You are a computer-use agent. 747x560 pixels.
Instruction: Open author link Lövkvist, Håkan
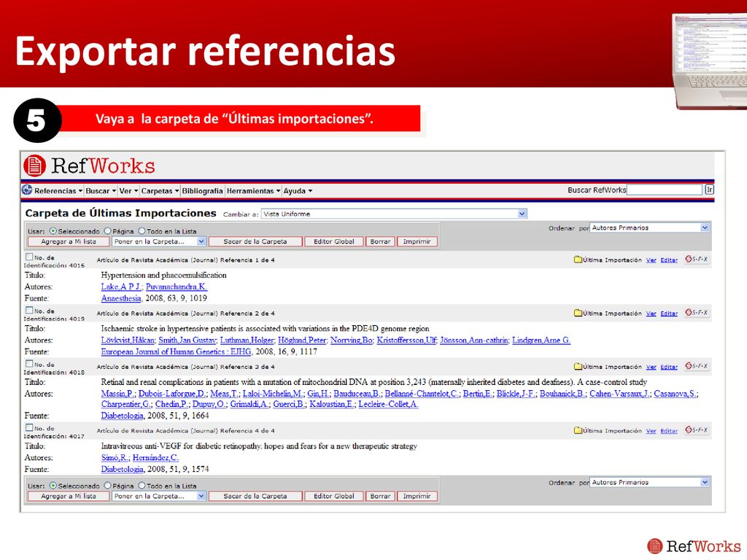[128, 340]
